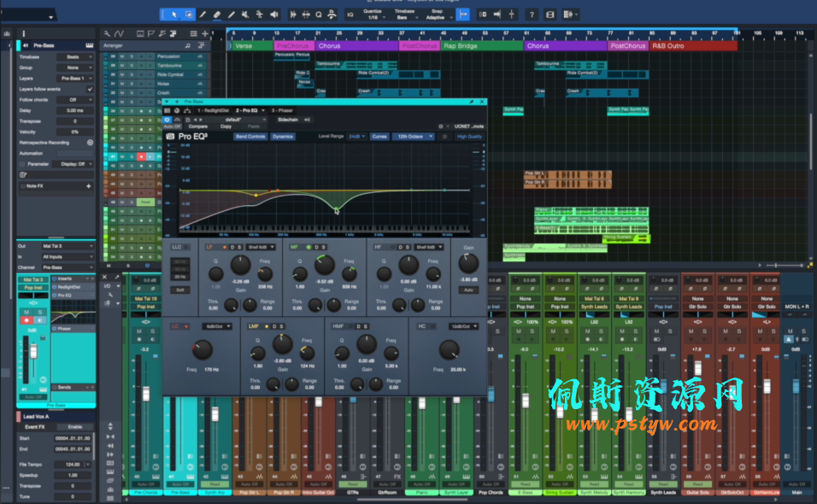Viewport: 817px width, 504px height.
Task: Select the Bend tool
Action: 259,15
